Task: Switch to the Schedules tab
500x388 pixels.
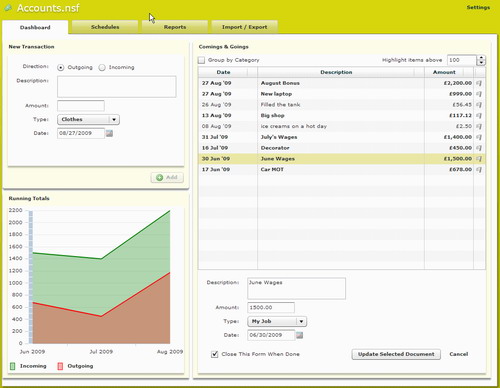Action: (105, 27)
